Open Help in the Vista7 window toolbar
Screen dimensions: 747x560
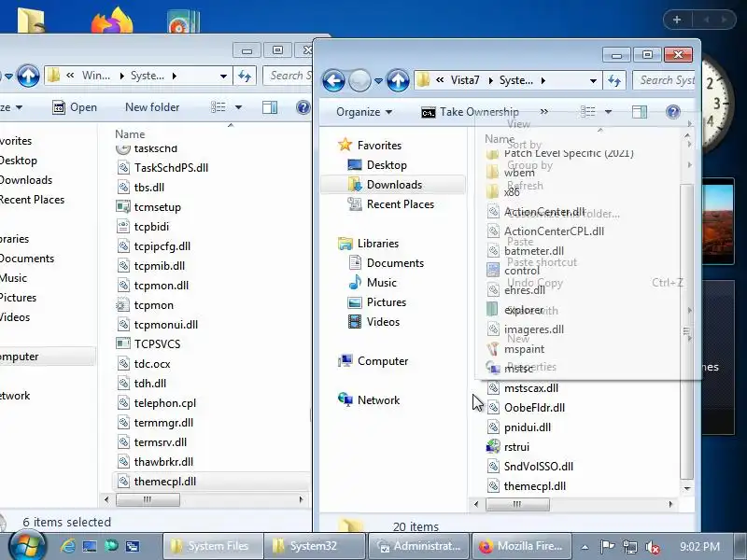672,112
